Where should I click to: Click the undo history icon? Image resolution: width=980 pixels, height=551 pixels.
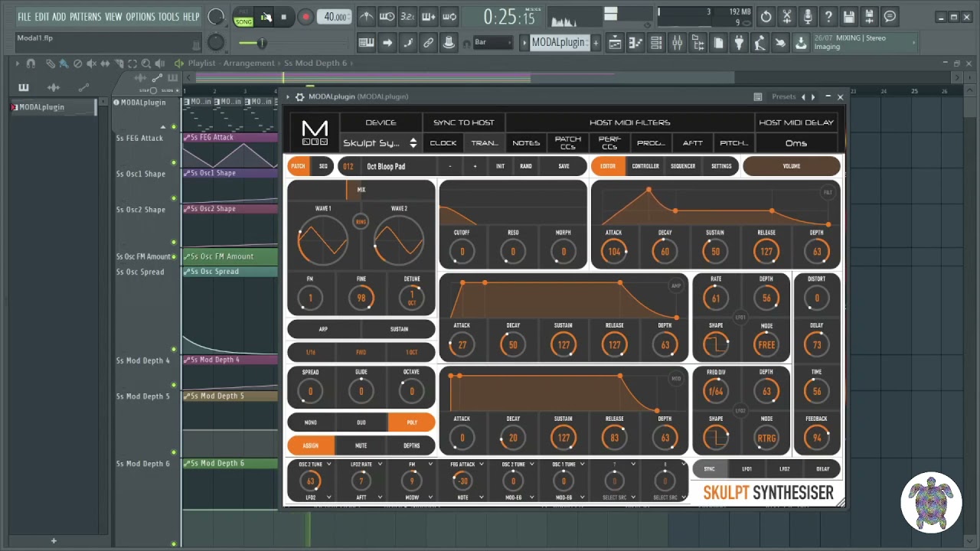tap(766, 17)
